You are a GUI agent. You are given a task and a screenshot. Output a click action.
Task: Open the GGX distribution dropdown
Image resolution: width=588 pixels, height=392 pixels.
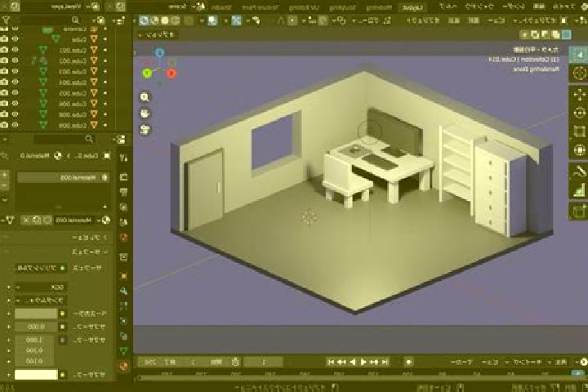pyautogui.click(x=41, y=287)
